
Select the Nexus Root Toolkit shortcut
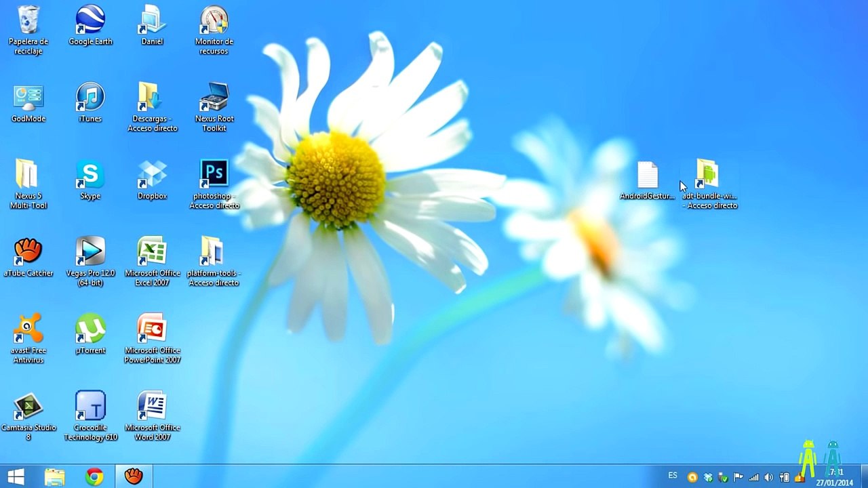[214, 107]
